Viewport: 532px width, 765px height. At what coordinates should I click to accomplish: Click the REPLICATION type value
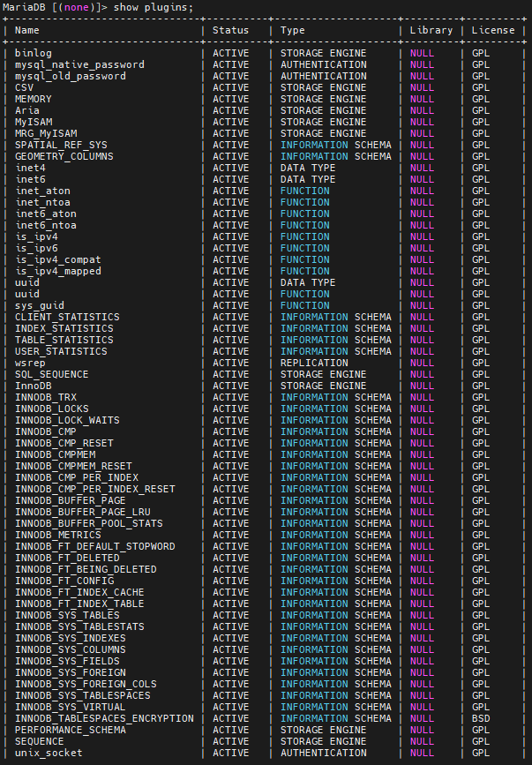[x=314, y=363]
